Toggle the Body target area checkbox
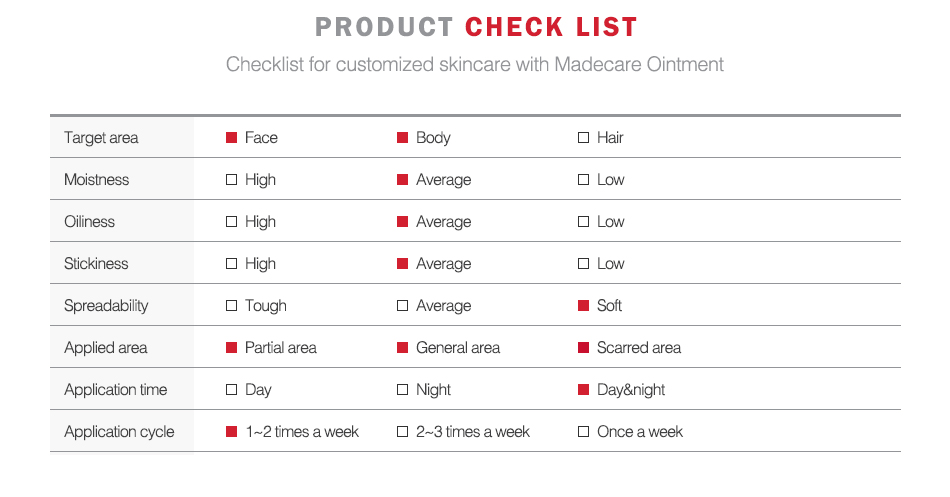 point(403,138)
